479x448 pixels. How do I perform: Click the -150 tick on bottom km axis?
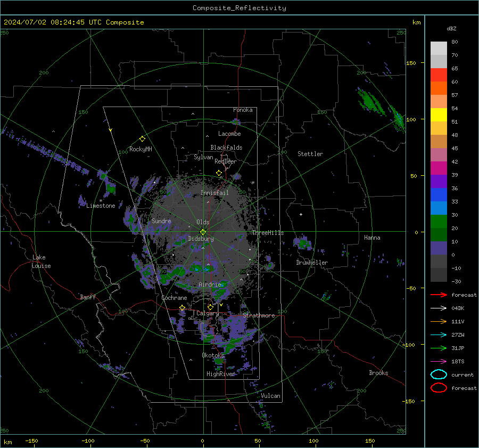point(31,441)
